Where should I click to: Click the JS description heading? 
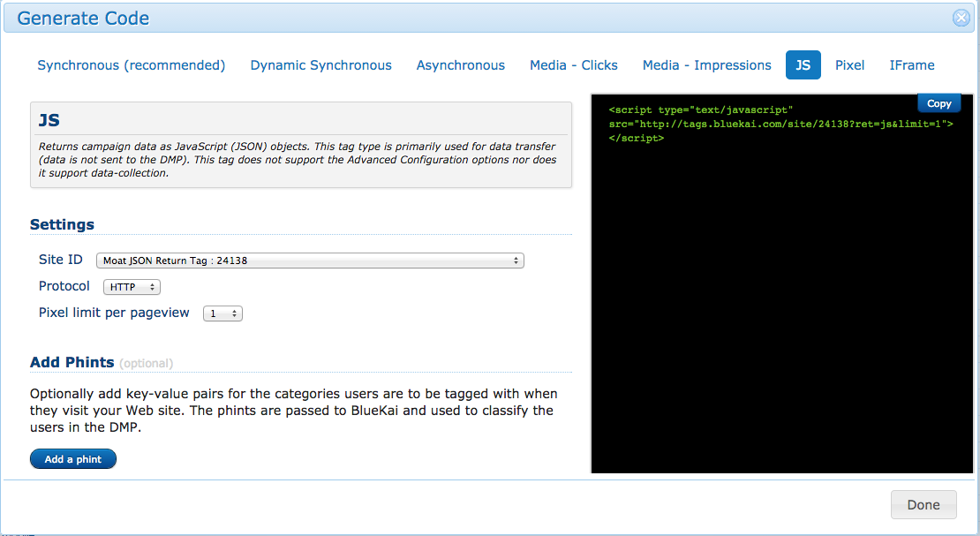click(x=49, y=120)
